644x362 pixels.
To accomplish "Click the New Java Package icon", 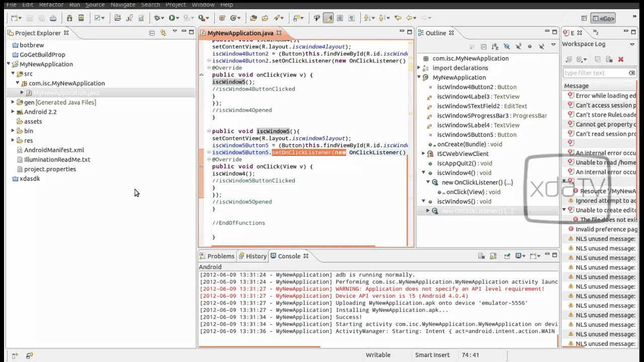I will [222, 18].
